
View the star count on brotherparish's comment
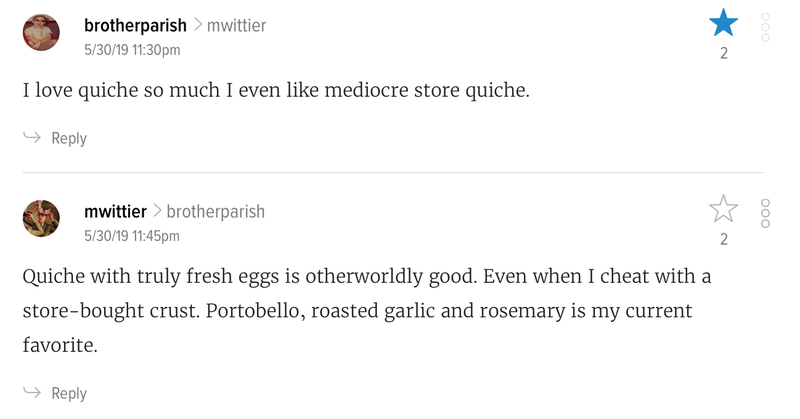coord(723,53)
